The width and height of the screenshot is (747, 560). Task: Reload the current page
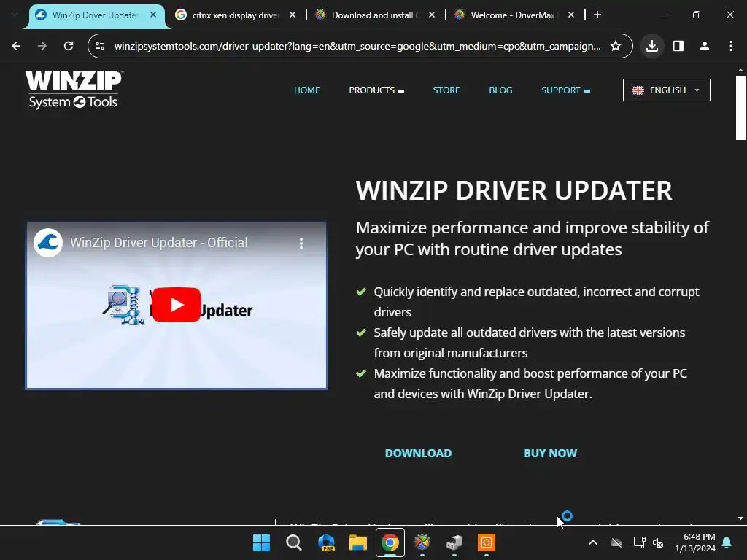point(69,46)
